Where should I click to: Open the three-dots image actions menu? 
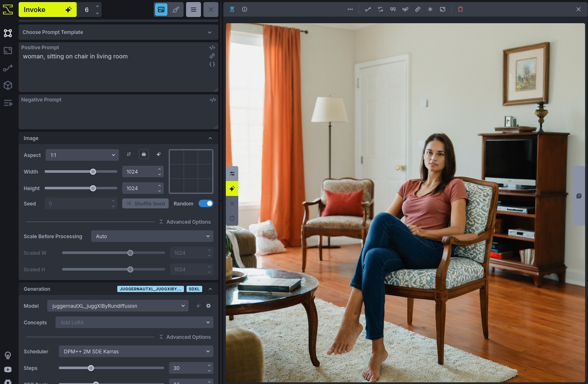pos(350,9)
